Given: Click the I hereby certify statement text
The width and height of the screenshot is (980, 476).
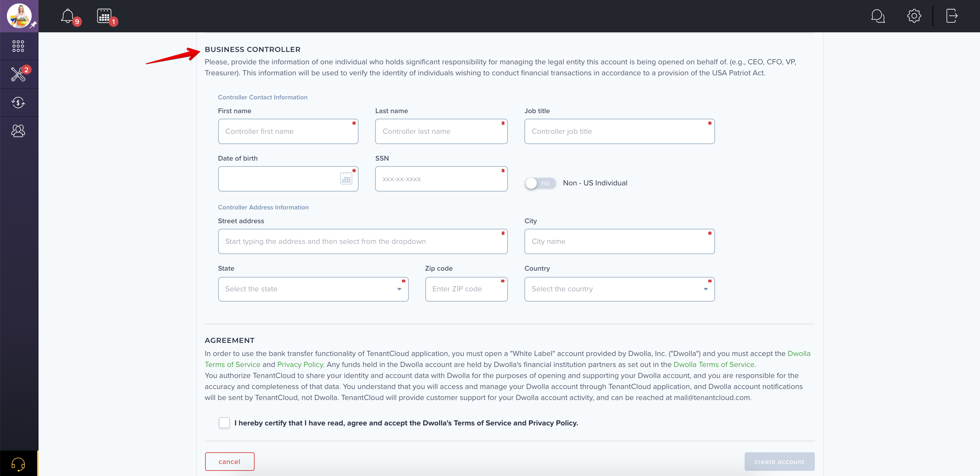Looking at the screenshot, I should tap(406, 423).
